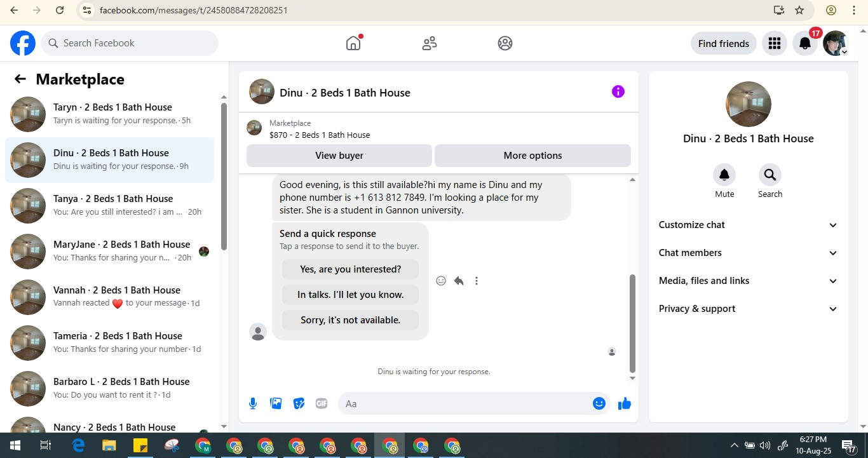The width and height of the screenshot is (868, 458).
Task: Reply to the quick response message
Action: 459,281
